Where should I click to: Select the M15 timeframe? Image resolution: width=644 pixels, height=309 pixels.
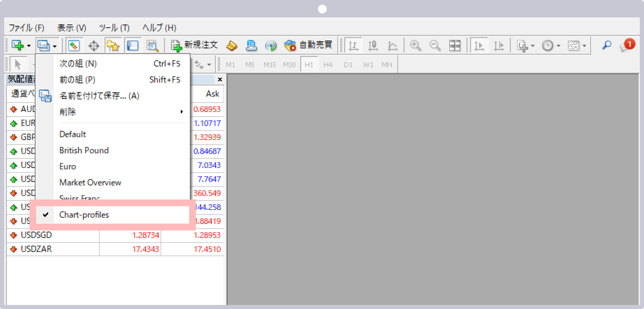coord(270,64)
